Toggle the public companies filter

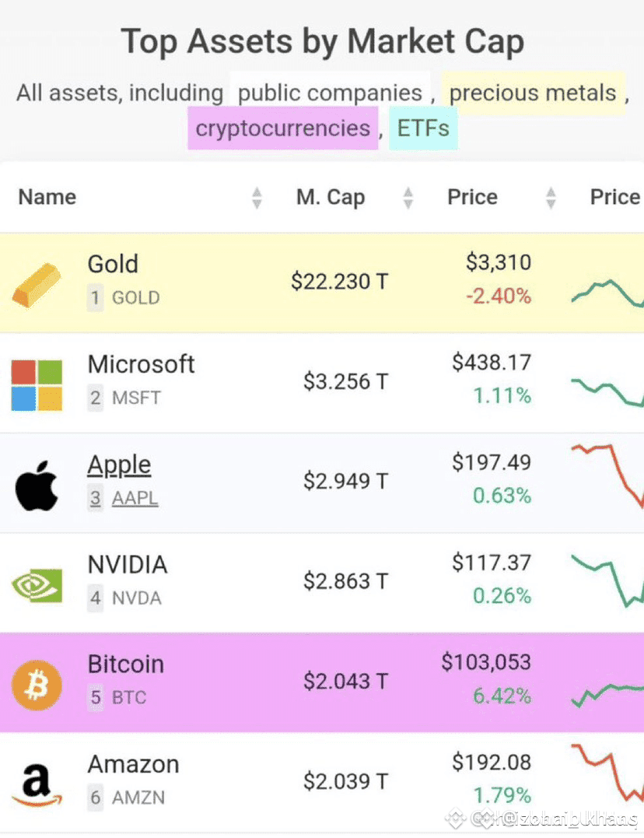click(331, 93)
